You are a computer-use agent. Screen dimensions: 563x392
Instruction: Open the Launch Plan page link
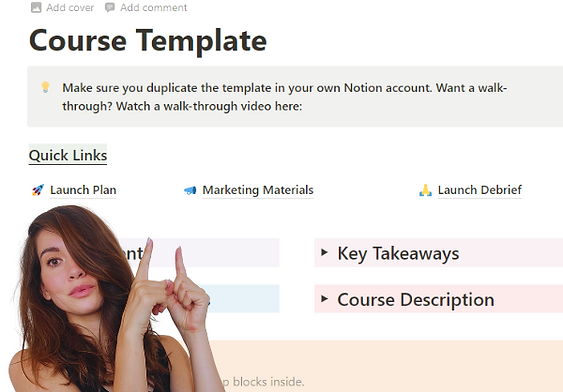pos(83,190)
